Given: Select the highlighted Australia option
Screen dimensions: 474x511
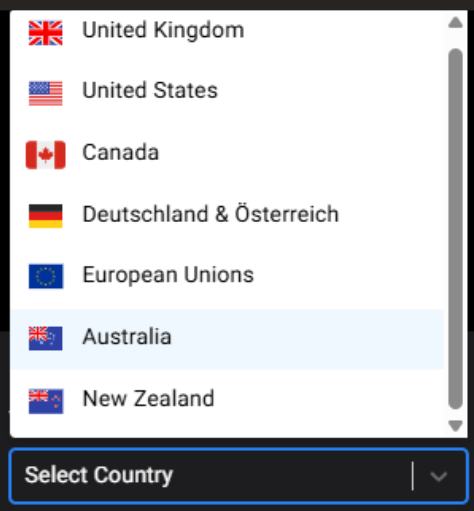Looking at the screenshot, I should click(227, 339).
